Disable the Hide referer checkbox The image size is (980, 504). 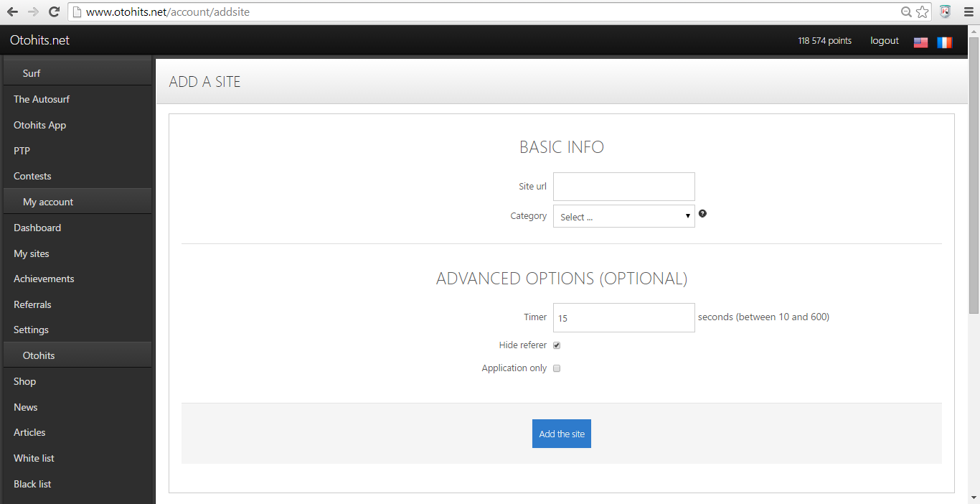(557, 345)
